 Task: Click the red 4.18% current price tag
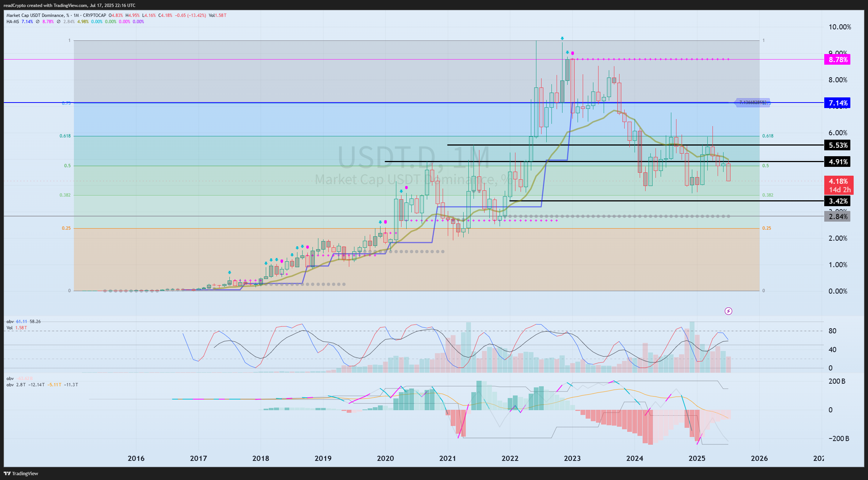click(839, 185)
